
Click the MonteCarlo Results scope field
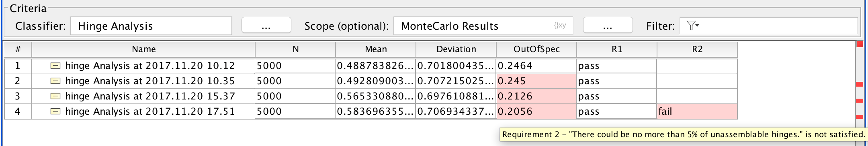tap(483, 26)
